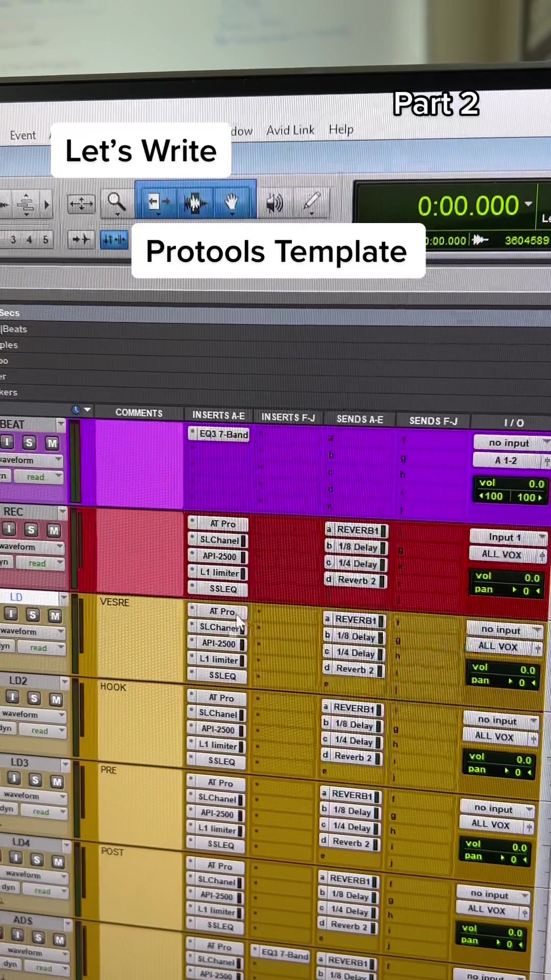
Task: Mute the LD4 track
Action: point(59,862)
